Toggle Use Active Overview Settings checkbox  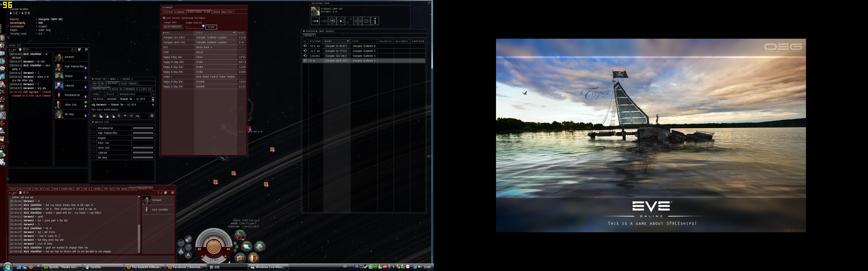(164, 18)
